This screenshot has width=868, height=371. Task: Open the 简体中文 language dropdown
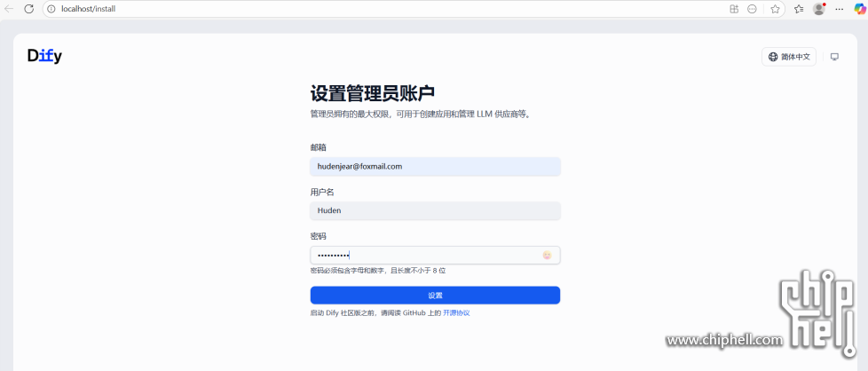point(789,57)
